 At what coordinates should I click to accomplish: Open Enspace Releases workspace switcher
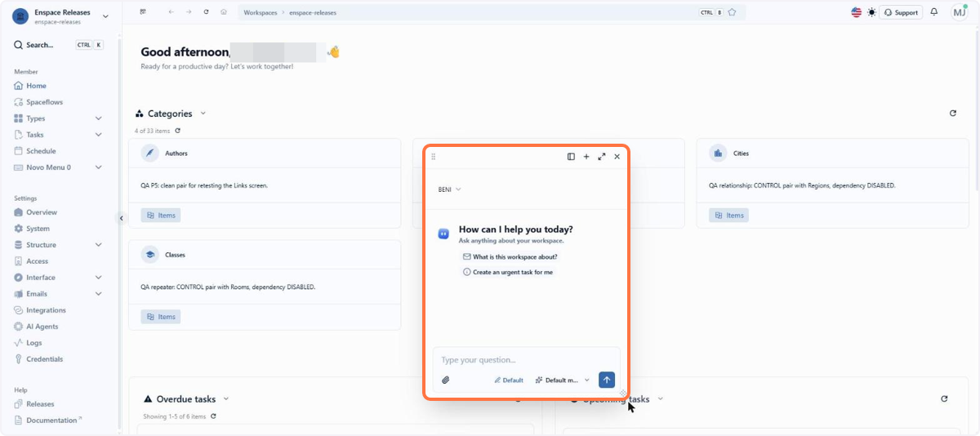[61, 16]
